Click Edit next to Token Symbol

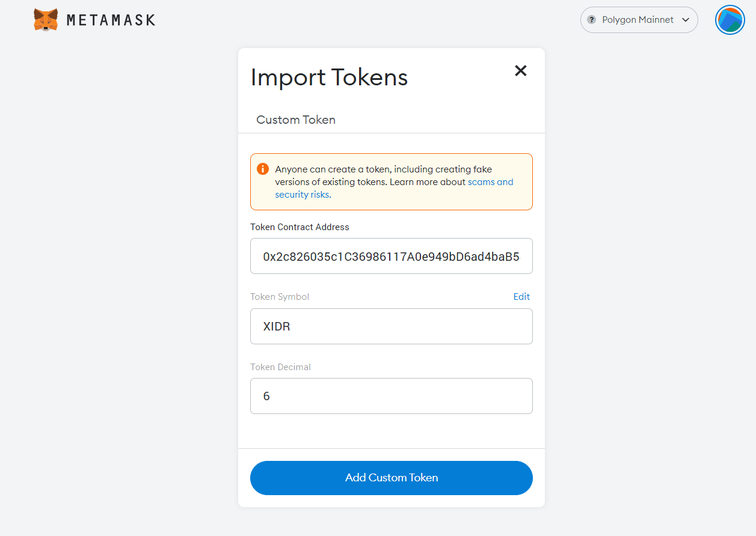tap(521, 297)
